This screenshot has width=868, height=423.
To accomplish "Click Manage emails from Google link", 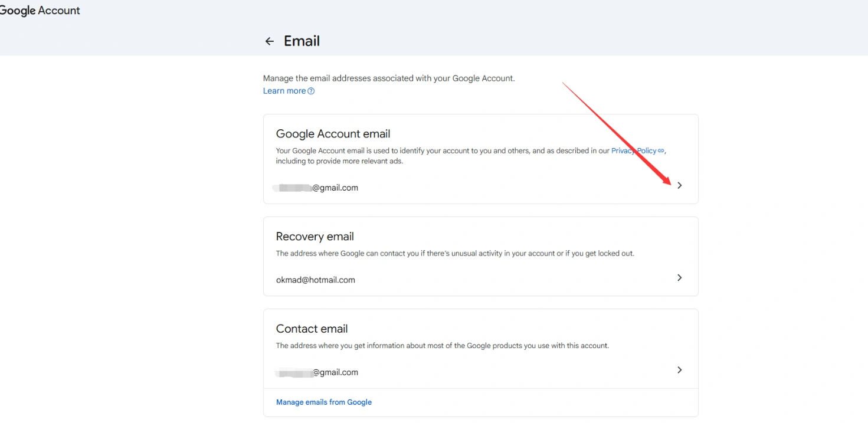I will click(324, 402).
